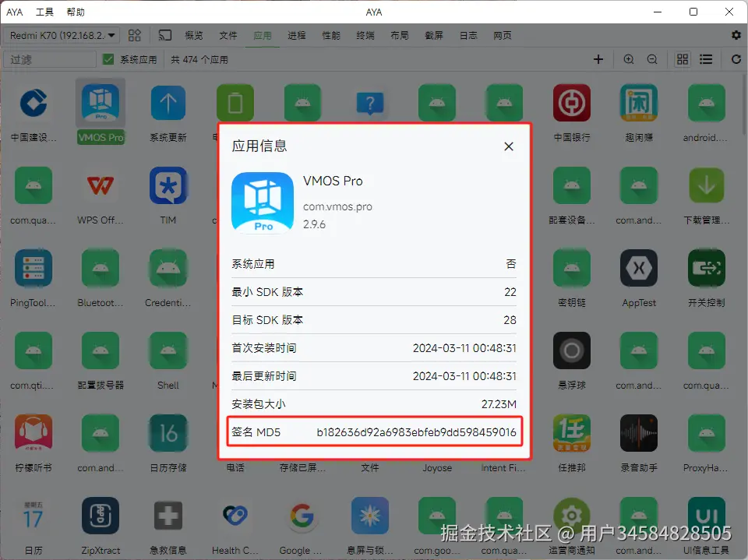This screenshot has height=560, width=748.
Task: Open the 日历 app icon
Action: (x=34, y=516)
